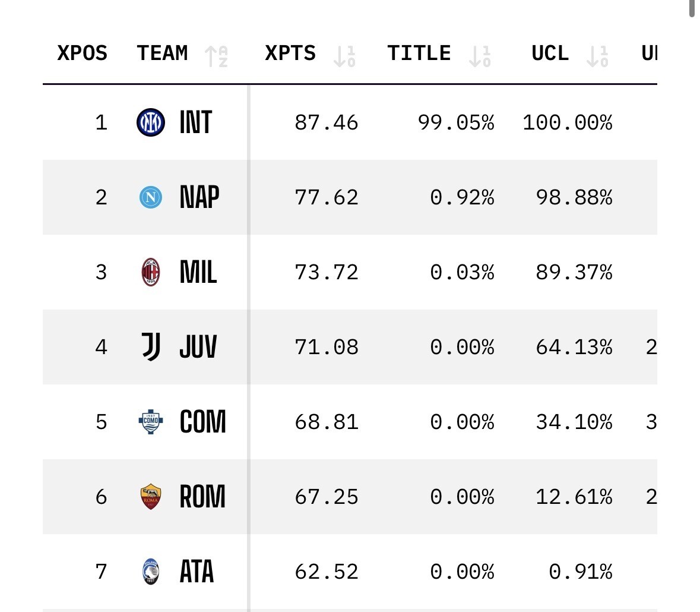Open the INT team link
700x612 pixels.
(x=195, y=123)
